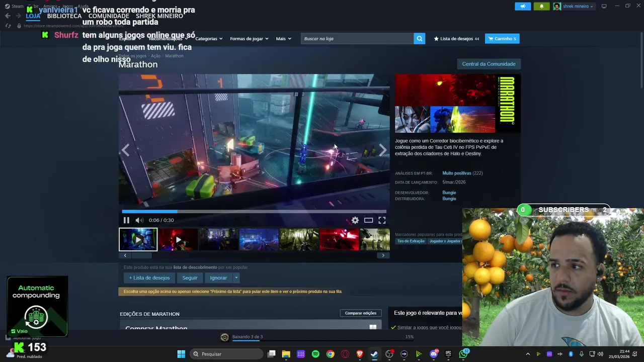This screenshot has height=362, width=644.
Task: Toggle theater mode on video player
Action: tap(369, 220)
